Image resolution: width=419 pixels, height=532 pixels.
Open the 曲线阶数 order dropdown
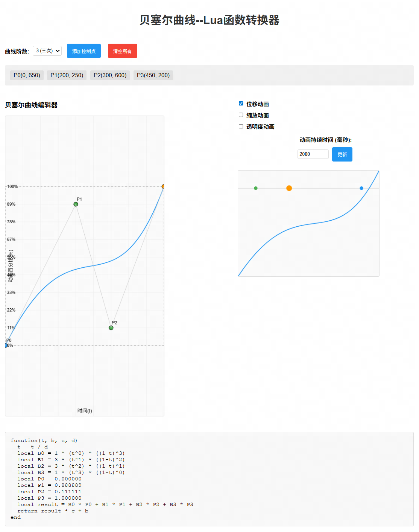tap(47, 51)
